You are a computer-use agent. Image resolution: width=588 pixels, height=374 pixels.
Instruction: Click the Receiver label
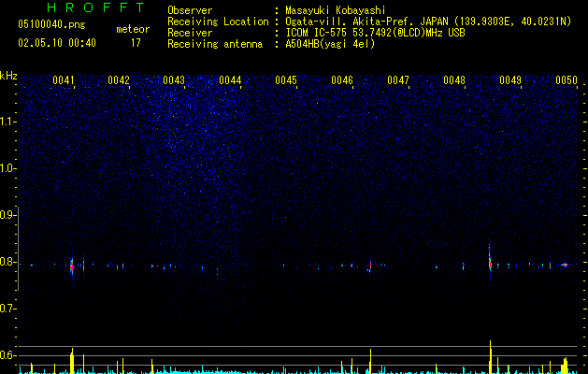[x=190, y=33]
